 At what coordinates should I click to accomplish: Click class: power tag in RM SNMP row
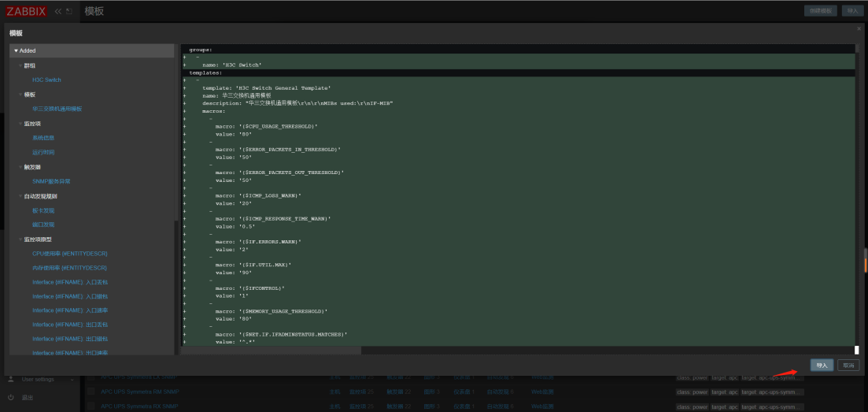(692, 392)
